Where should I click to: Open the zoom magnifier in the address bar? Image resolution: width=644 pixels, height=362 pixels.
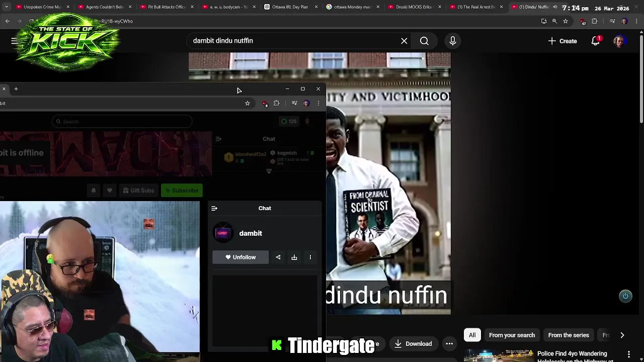point(554,21)
